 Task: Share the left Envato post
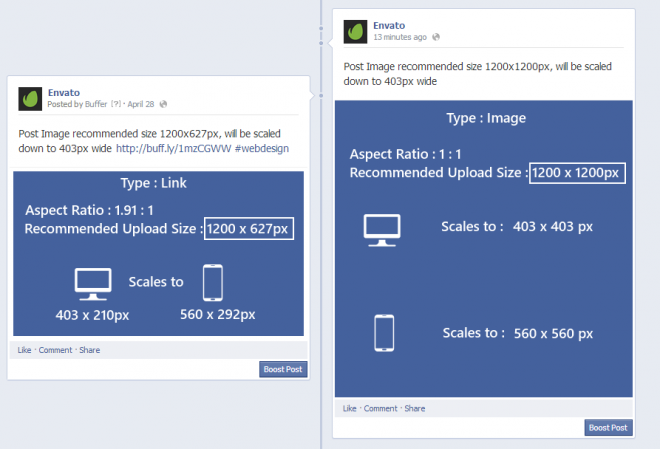pos(90,350)
